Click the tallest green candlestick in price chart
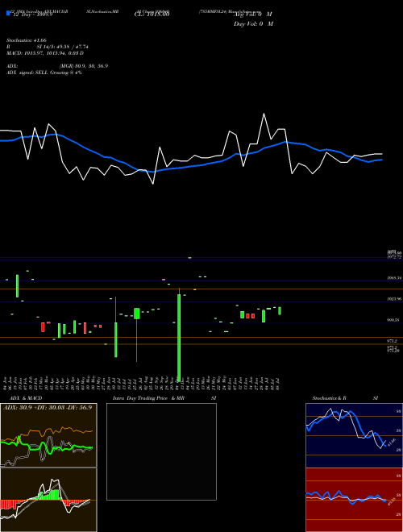 pos(179,336)
